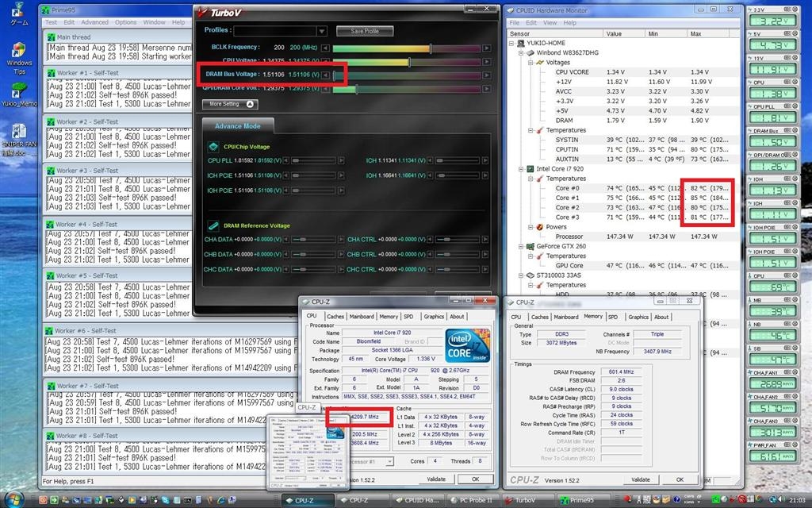Click the CPU/Chip Voltage section icon in TurboV

pyautogui.click(x=213, y=147)
